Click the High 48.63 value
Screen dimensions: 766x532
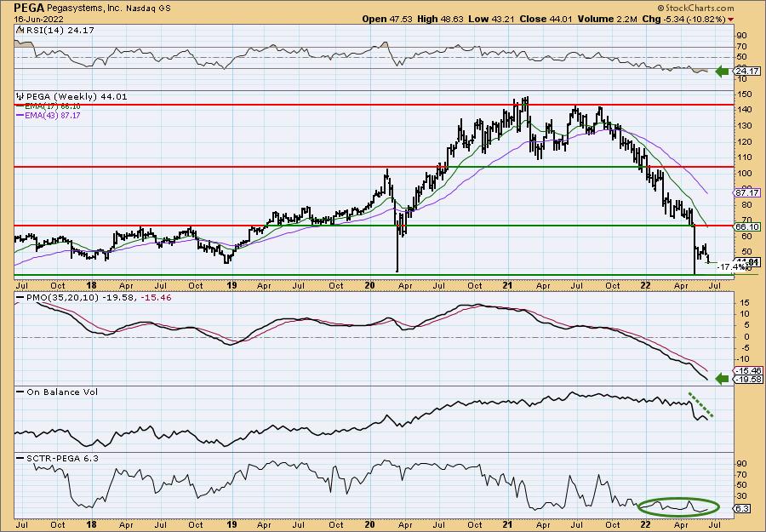point(439,19)
